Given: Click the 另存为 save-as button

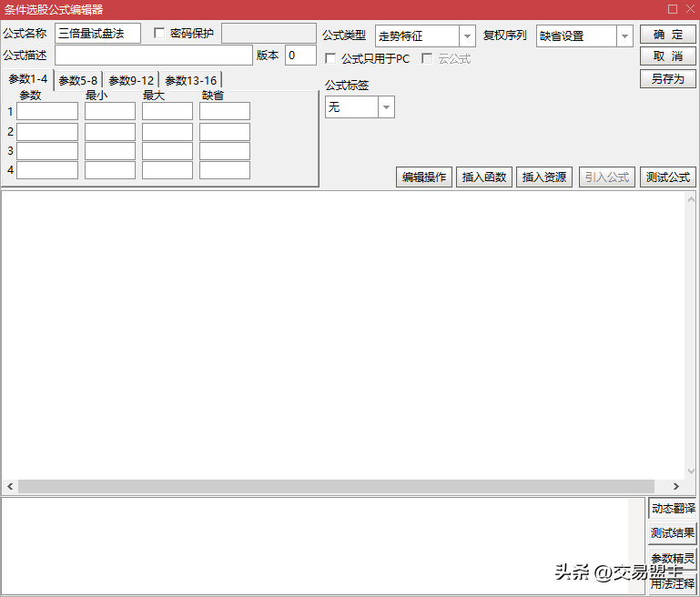Looking at the screenshot, I should (x=667, y=79).
